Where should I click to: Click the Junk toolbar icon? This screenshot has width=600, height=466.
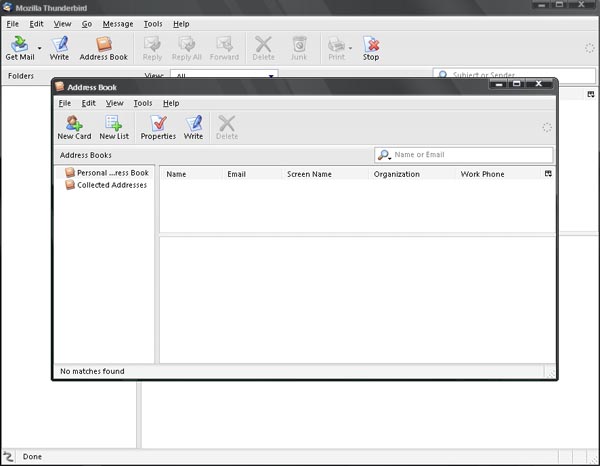[x=299, y=48]
